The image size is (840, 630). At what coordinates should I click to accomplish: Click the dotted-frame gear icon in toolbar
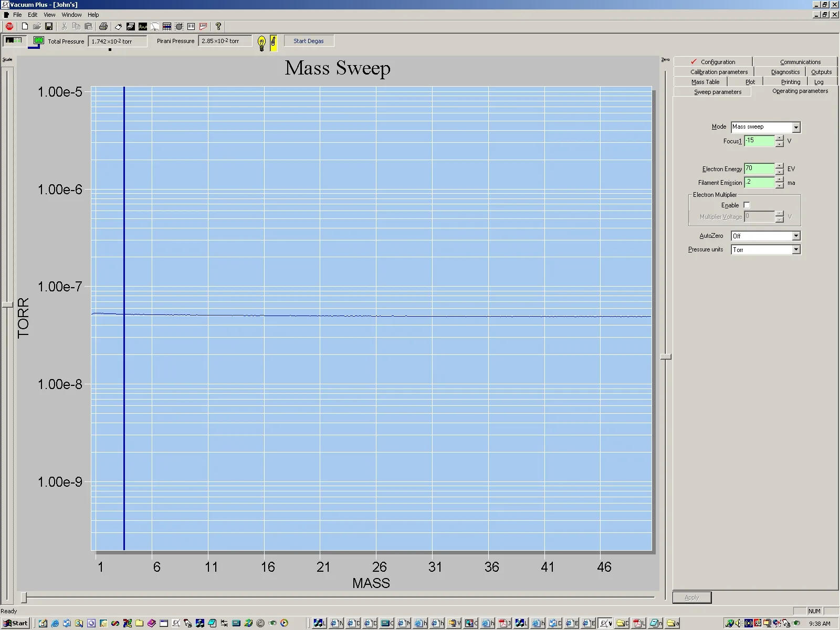pos(179,26)
